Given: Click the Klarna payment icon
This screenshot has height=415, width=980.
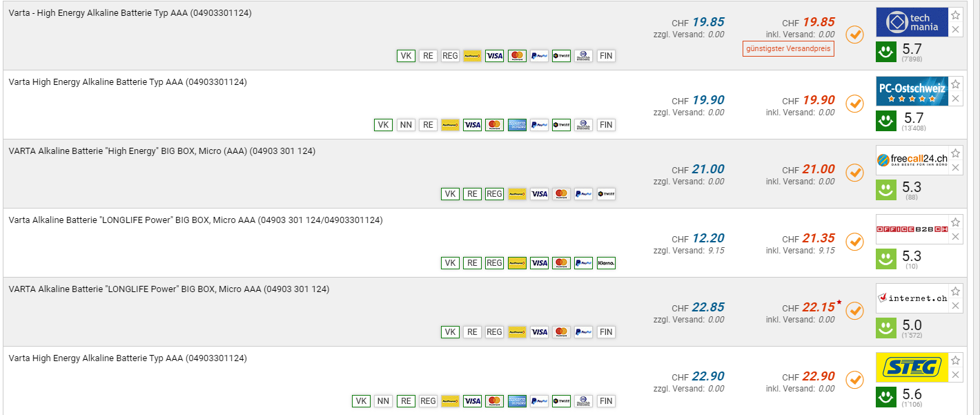Looking at the screenshot, I should [x=606, y=263].
